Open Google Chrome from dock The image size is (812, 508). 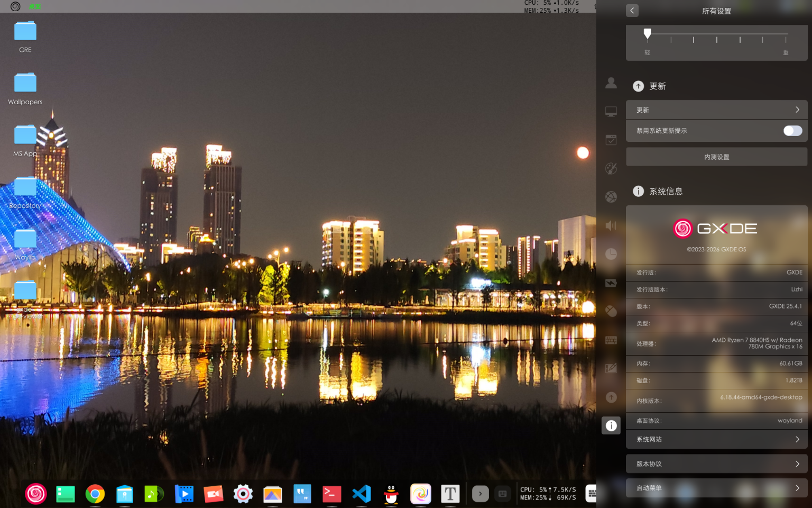(95, 494)
